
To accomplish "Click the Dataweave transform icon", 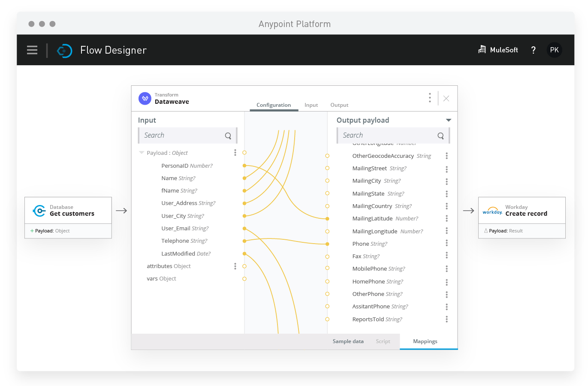I will 145,98.
